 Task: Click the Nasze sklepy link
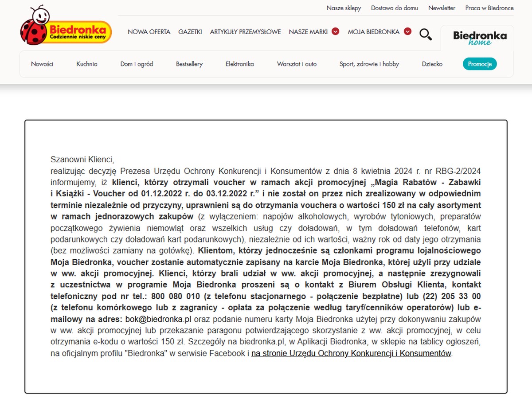coord(344,8)
